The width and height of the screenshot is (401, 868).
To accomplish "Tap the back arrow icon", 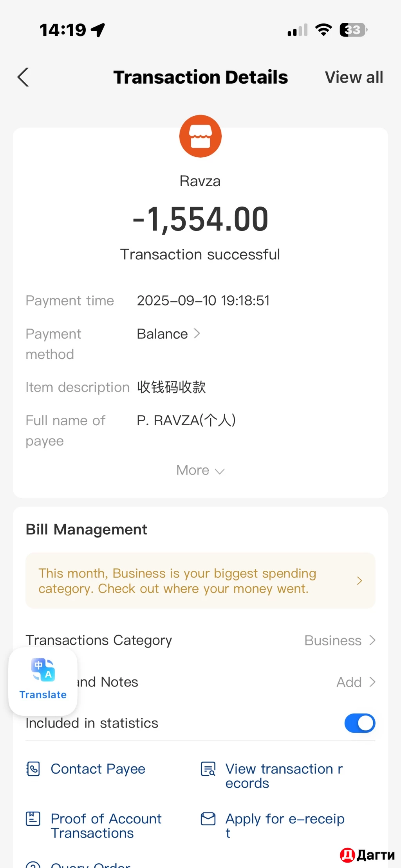I will tap(23, 77).
